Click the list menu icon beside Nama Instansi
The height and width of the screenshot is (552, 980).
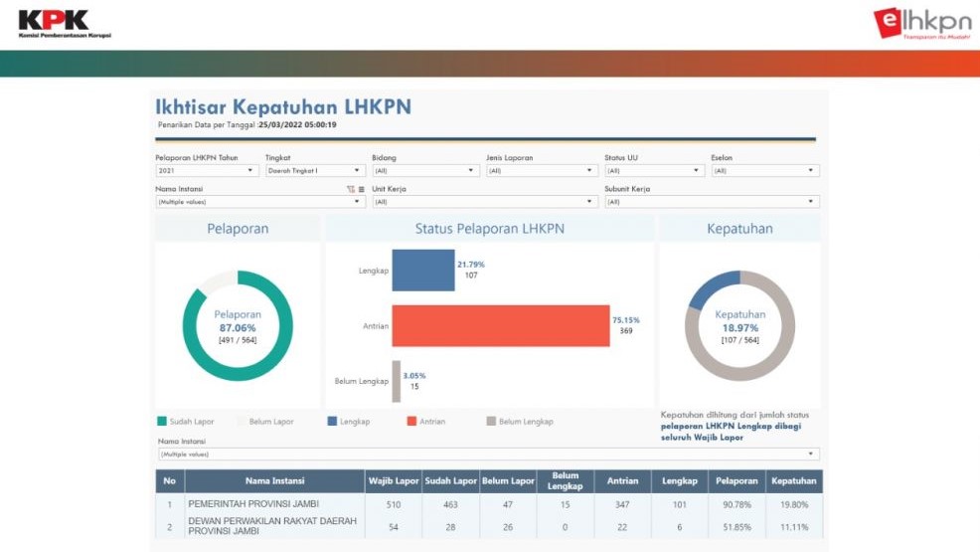pyautogui.click(x=361, y=189)
